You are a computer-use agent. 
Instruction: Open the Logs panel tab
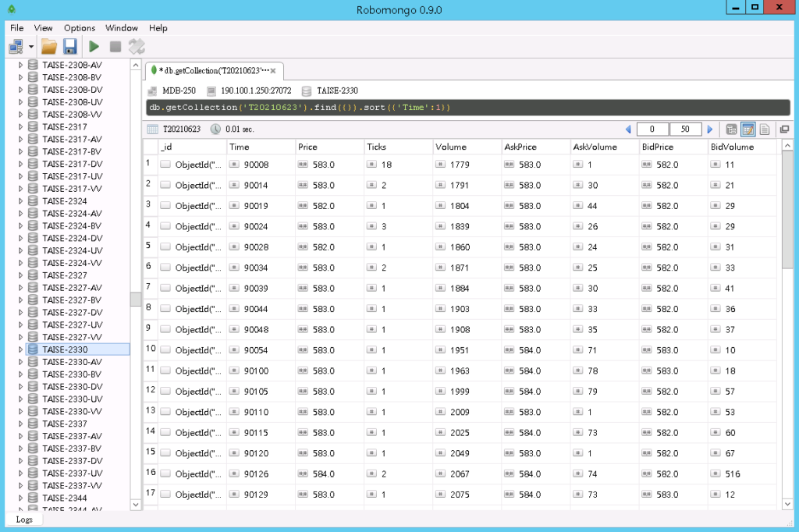pos(24,520)
